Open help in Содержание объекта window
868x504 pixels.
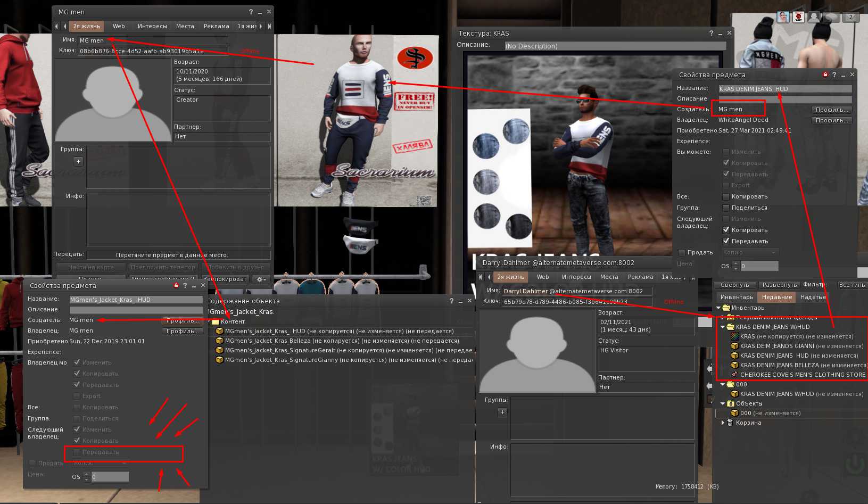coord(451,301)
